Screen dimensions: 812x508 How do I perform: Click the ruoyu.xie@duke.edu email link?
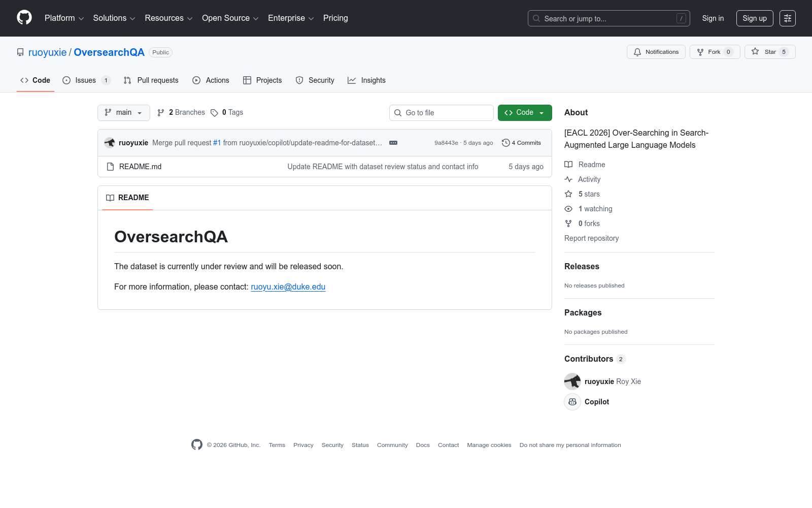288,287
